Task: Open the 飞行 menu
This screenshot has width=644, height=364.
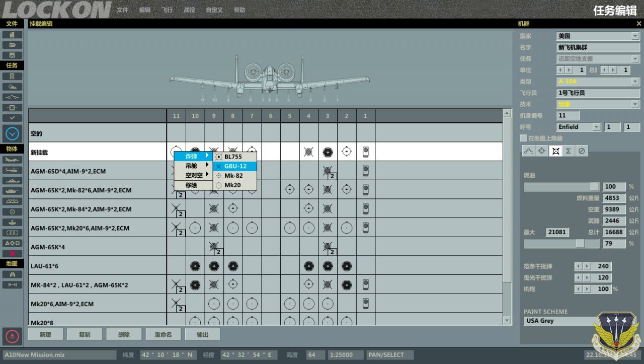Action: [168, 10]
